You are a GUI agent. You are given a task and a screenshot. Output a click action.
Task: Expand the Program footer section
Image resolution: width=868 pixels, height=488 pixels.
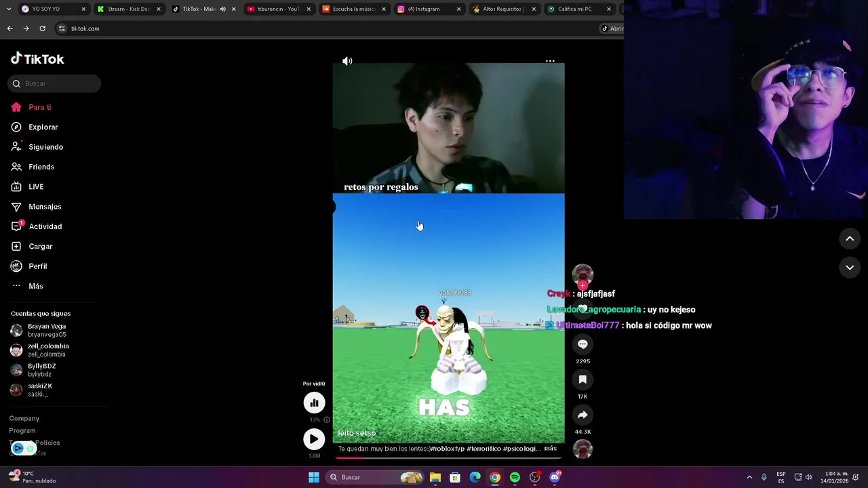pyautogui.click(x=22, y=430)
